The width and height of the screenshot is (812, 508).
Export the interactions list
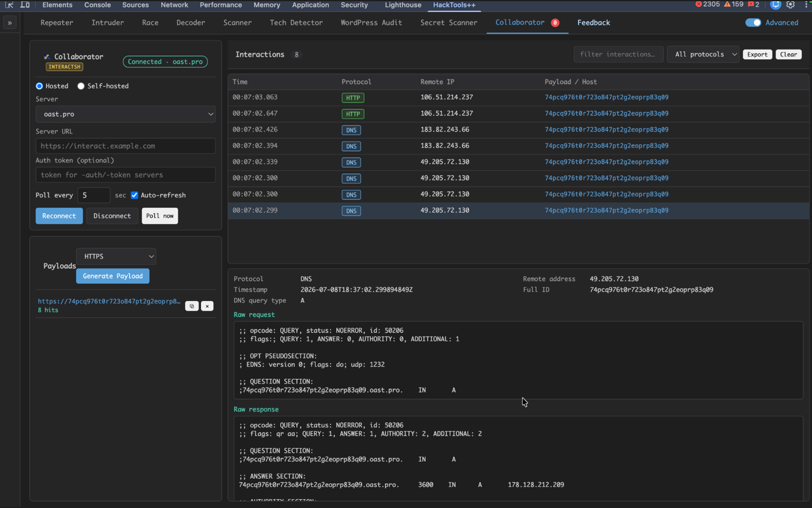click(757, 55)
